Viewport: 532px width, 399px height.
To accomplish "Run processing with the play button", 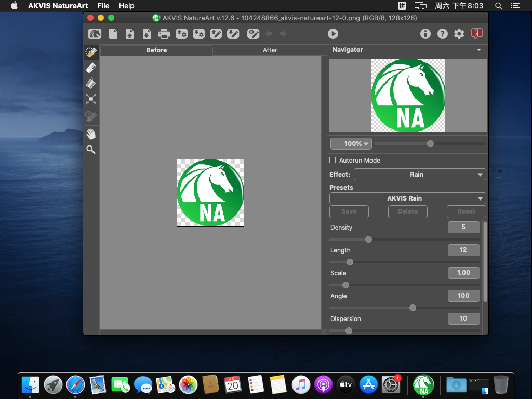I will [x=333, y=34].
